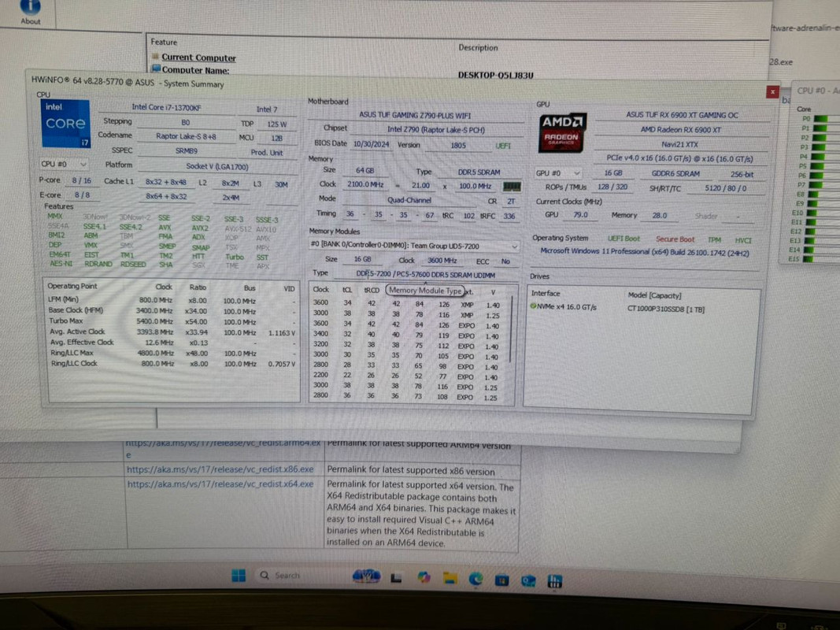Click the Operating Point column header
Screen dimensions: 840x630
pos(72,286)
